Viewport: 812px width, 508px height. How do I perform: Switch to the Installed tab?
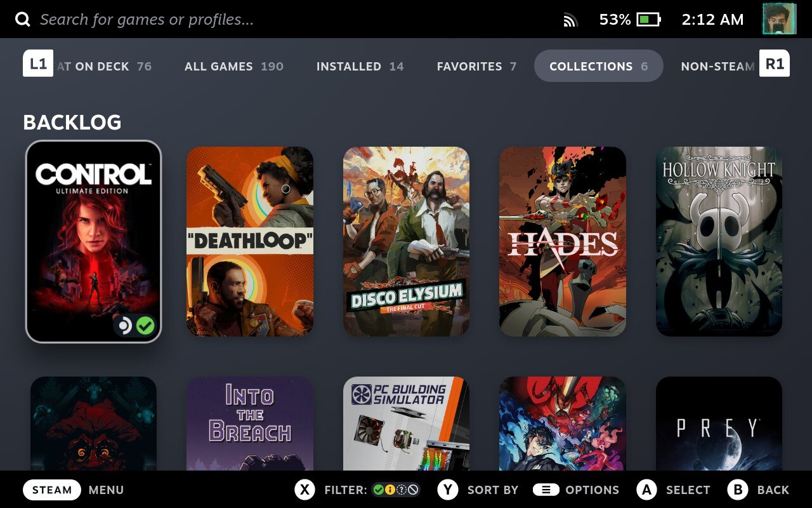[x=360, y=66]
